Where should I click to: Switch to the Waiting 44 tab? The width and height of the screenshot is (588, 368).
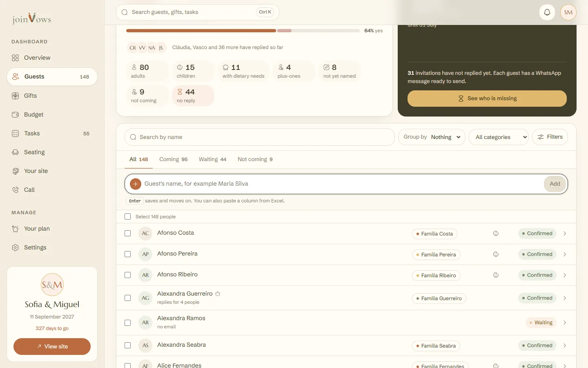212,159
